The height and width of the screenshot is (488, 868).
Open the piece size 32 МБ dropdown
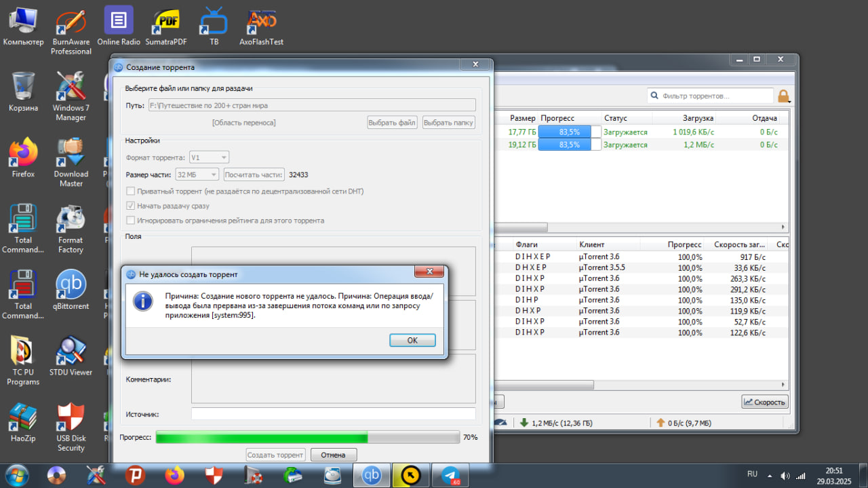coord(197,174)
